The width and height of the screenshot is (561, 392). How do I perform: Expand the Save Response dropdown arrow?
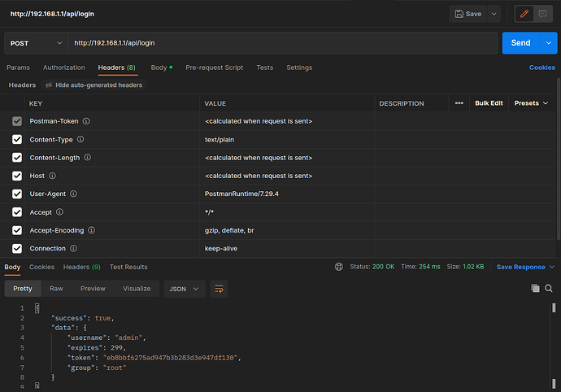coord(552,267)
